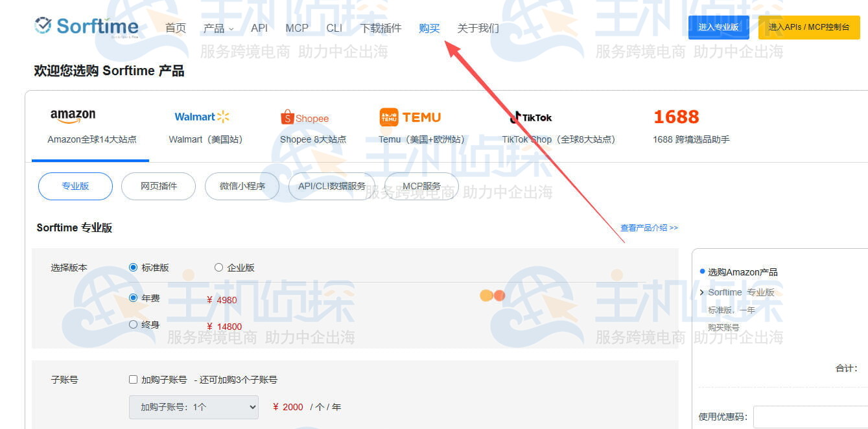Viewport: 868px width, 429px height.
Task: Click 欢迎您选购 Sorftime 产品 heading
Action: [x=109, y=71]
